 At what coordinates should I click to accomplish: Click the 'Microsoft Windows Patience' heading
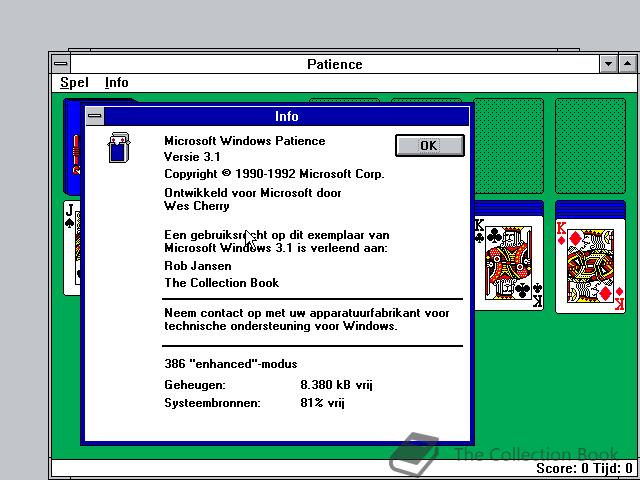[x=244, y=141]
